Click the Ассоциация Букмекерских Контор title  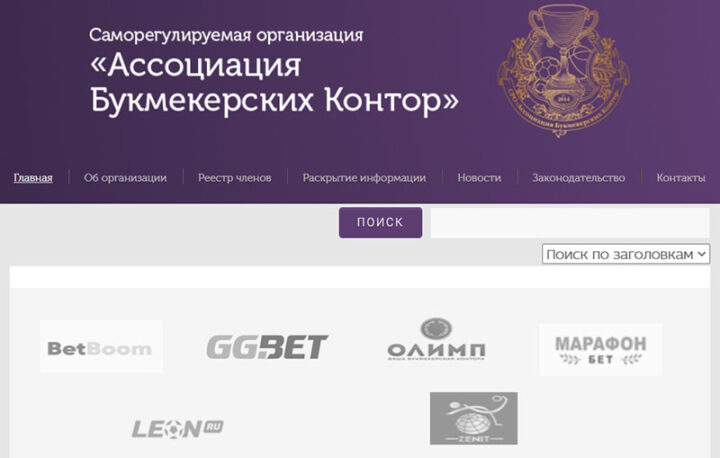274,83
